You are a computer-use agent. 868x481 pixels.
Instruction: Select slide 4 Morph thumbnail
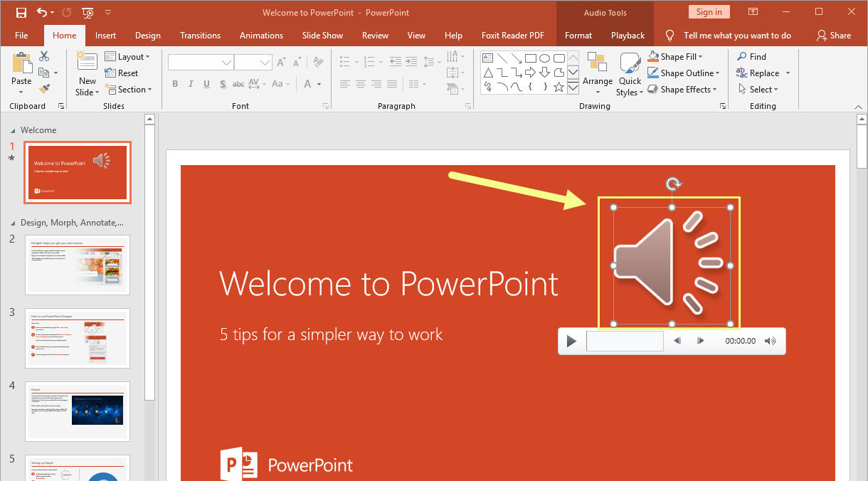tap(78, 411)
